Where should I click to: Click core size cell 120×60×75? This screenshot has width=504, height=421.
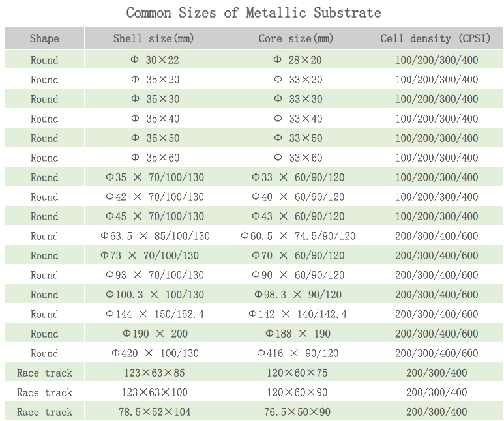tap(297, 373)
